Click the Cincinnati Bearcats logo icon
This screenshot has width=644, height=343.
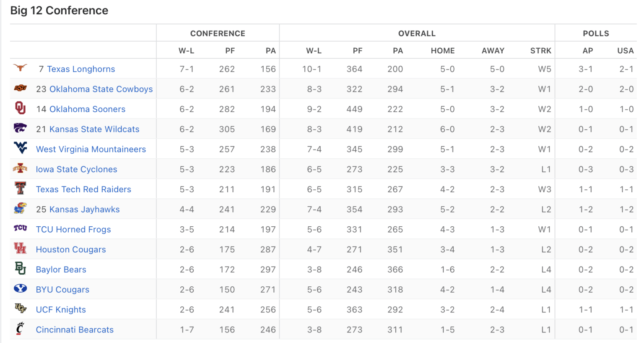(x=20, y=329)
